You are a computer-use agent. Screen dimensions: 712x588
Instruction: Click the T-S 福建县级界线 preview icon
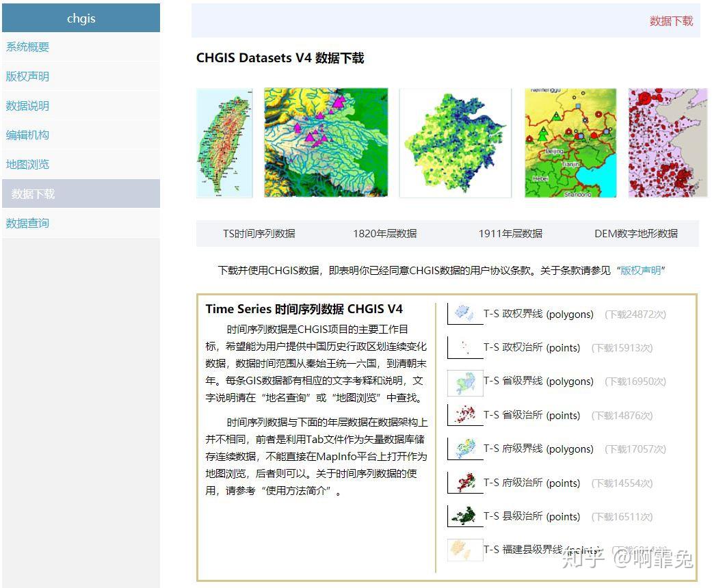(x=464, y=549)
